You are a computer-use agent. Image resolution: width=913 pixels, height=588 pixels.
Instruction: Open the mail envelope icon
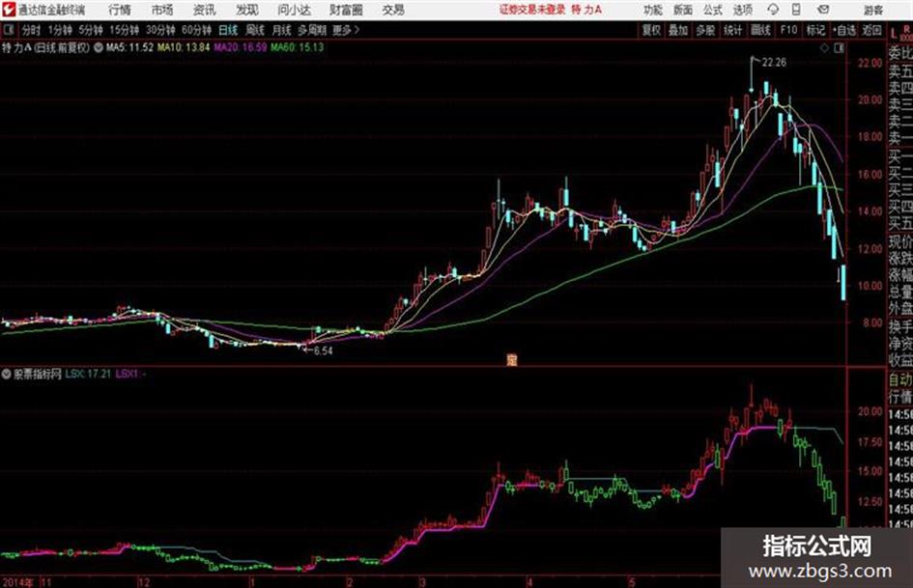[x=823, y=10]
